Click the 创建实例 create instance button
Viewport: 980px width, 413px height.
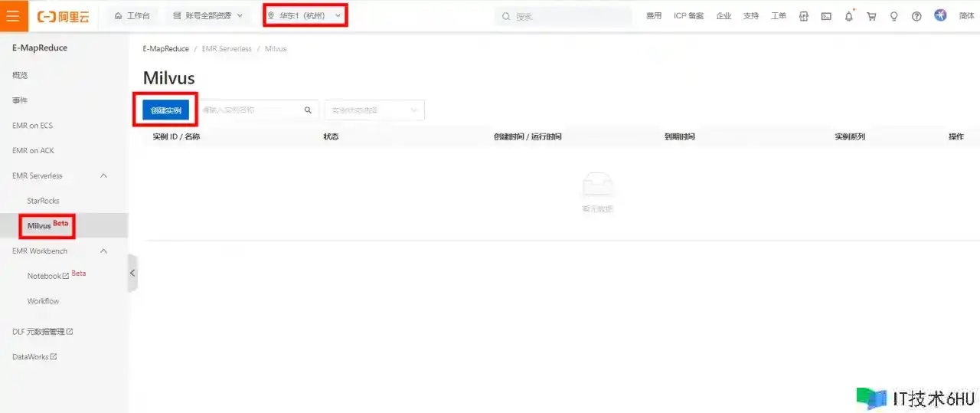click(x=165, y=110)
